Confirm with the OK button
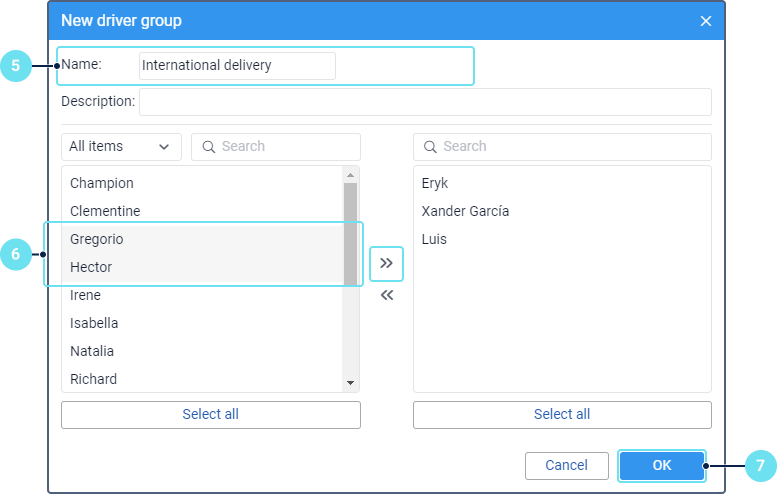This screenshot has width=777, height=494. point(662,465)
